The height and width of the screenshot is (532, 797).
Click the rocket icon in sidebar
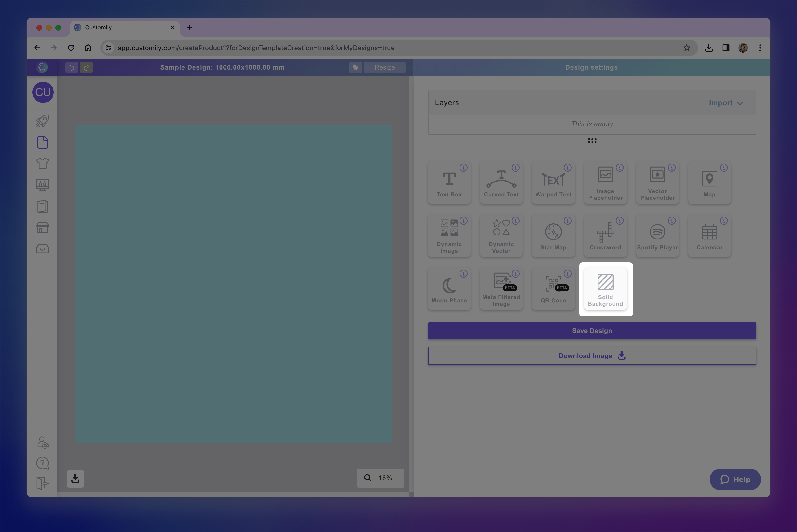click(x=42, y=121)
